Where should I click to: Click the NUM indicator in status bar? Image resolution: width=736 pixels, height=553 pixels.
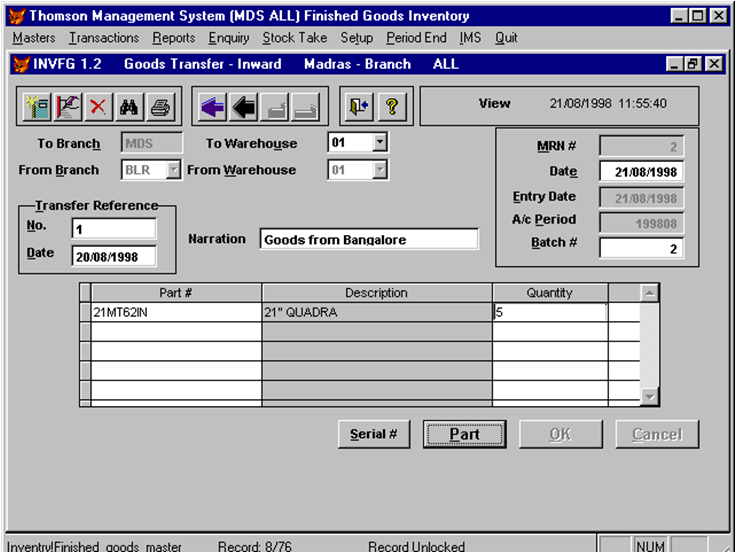pos(651,546)
